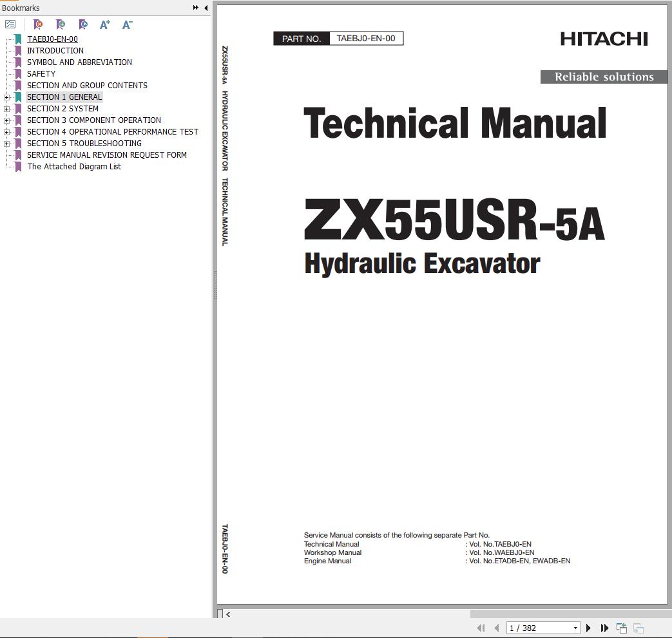The width and height of the screenshot is (672, 638).
Task: Collapse the Bookmarks panel with left arrow
Action: click(206, 7)
